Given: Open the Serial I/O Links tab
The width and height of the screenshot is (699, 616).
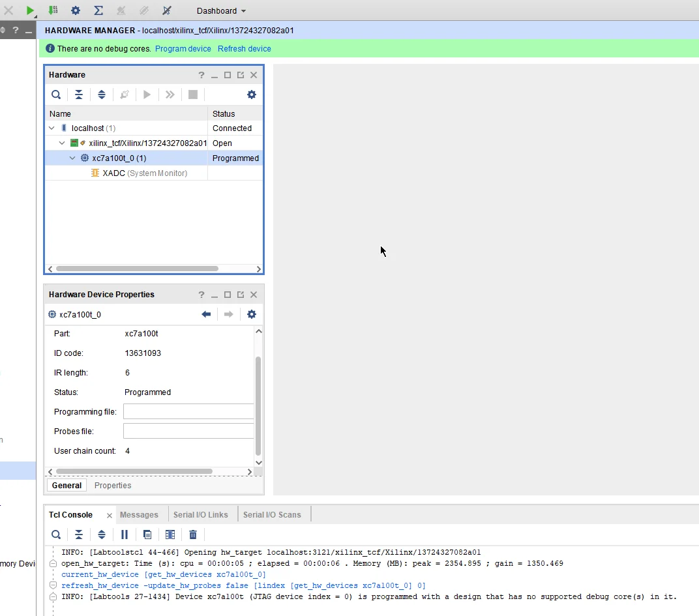Looking at the screenshot, I should click(x=201, y=515).
